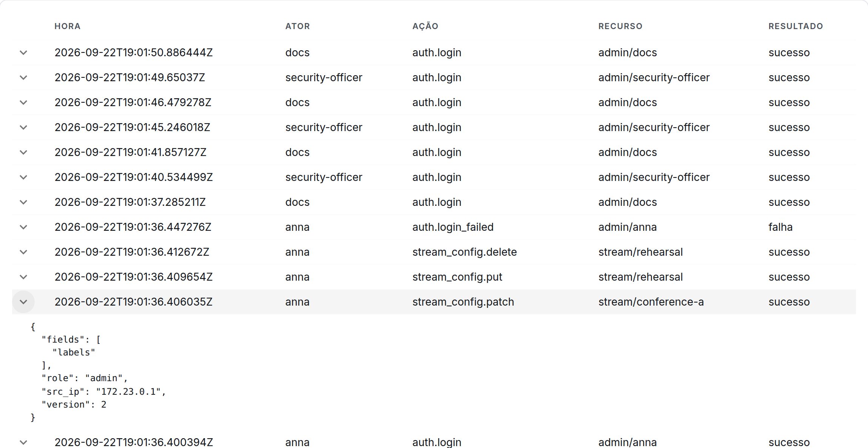Click the AÇÃO column header
This screenshot has width=868, height=448.
(x=425, y=26)
